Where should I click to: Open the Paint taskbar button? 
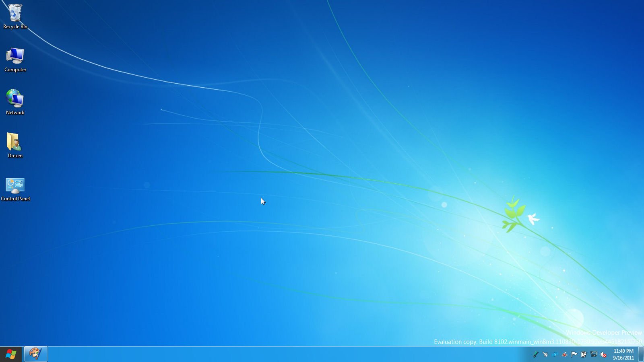(36, 354)
